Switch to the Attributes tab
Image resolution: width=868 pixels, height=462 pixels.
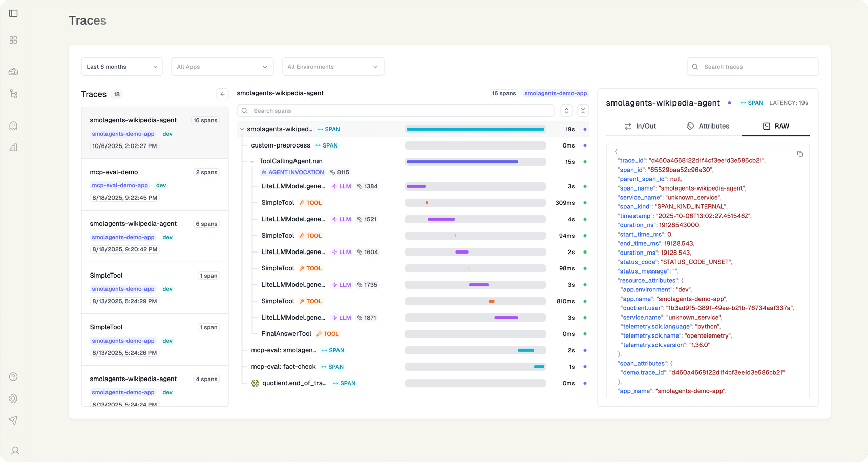708,125
